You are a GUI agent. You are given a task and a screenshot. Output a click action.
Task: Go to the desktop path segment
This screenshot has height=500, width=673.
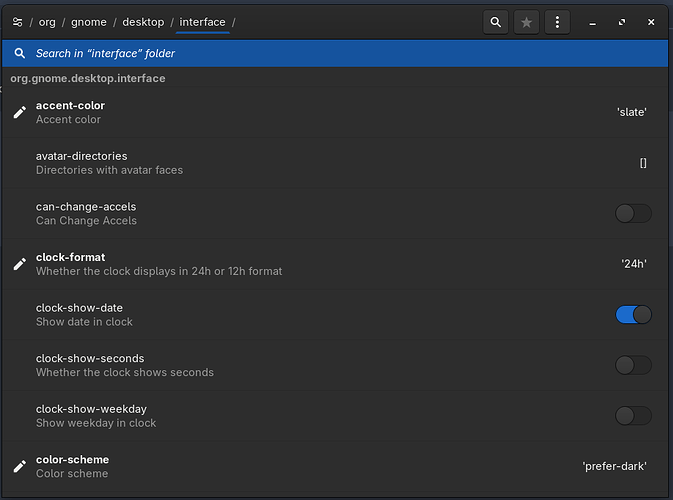[143, 22]
